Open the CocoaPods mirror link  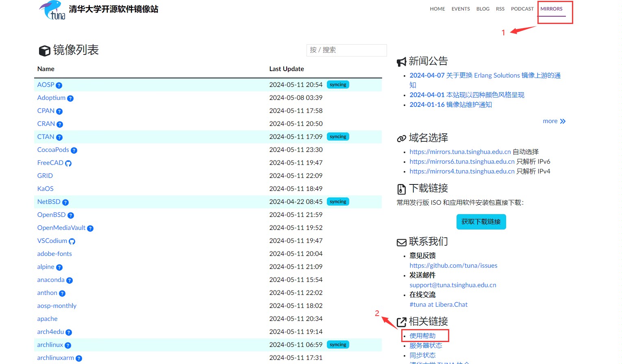click(x=53, y=150)
